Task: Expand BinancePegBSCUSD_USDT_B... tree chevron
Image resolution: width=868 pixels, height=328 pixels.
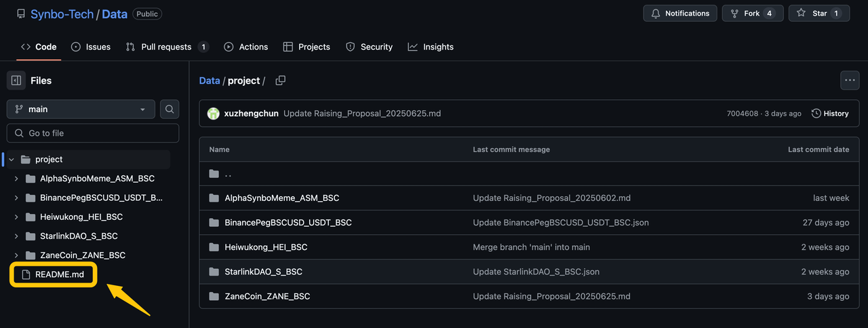Action: coord(16,198)
